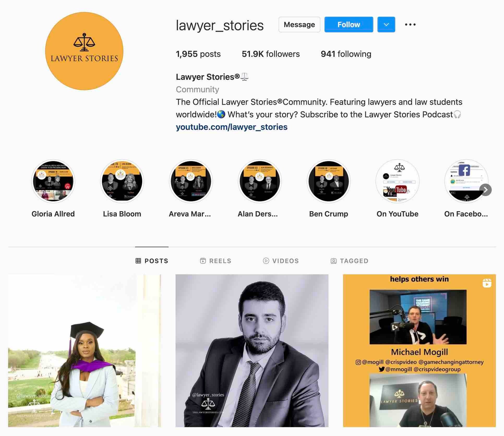Click the Lawyer Stories profile picture
Image resolution: width=504 pixels, height=436 pixels.
pos(84,51)
